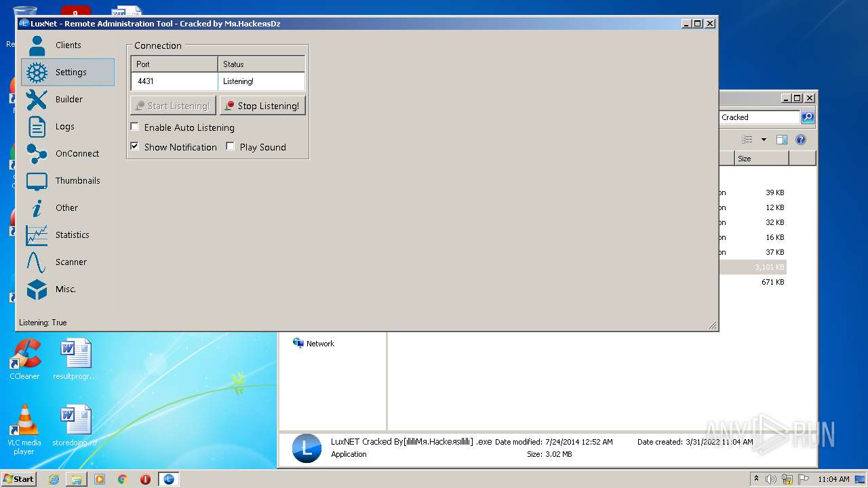Click the Scanner label in sidebar
This screenshot has width=868, height=488.
(71, 262)
